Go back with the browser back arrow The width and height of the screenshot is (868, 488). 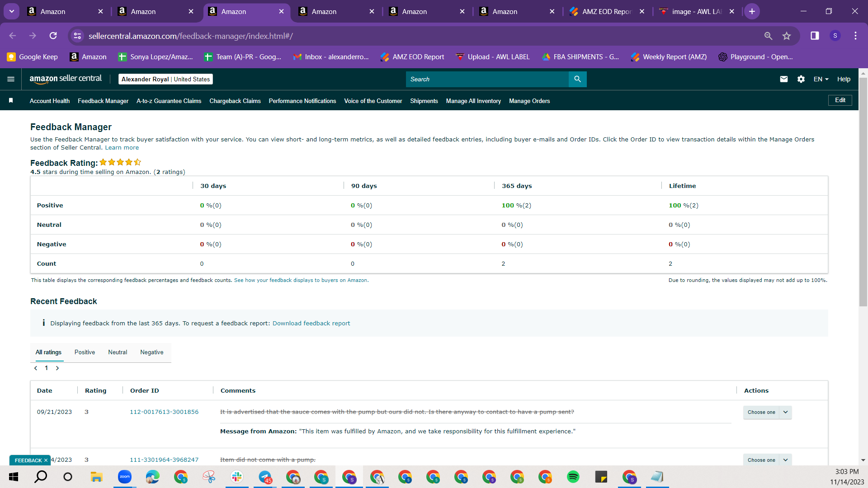pos(13,36)
